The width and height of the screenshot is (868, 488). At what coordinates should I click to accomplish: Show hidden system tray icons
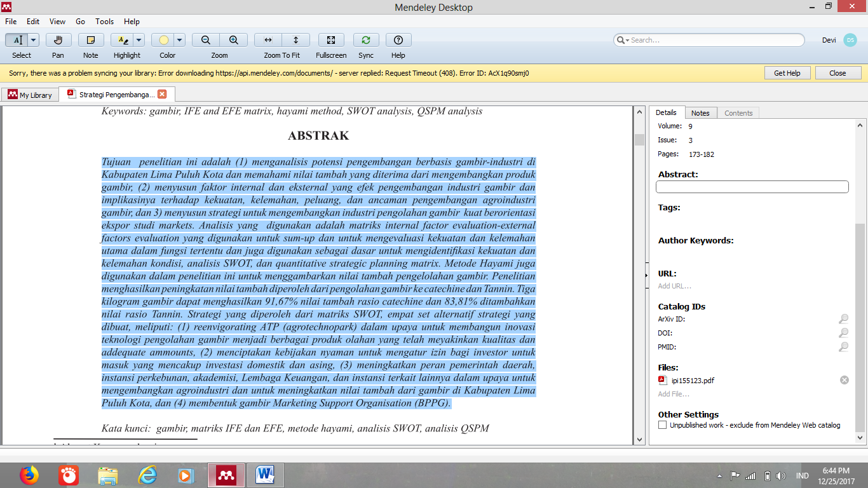coord(720,476)
